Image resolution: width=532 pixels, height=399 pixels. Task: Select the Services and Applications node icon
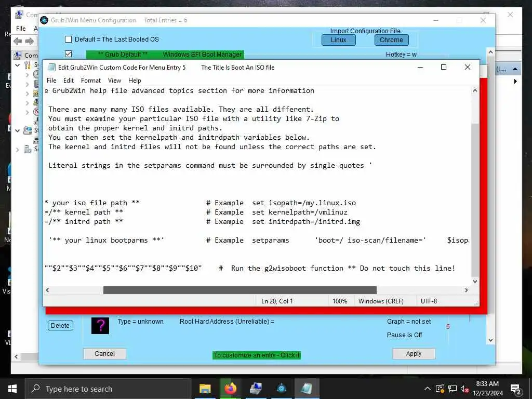pyautogui.click(x=28, y=149)
